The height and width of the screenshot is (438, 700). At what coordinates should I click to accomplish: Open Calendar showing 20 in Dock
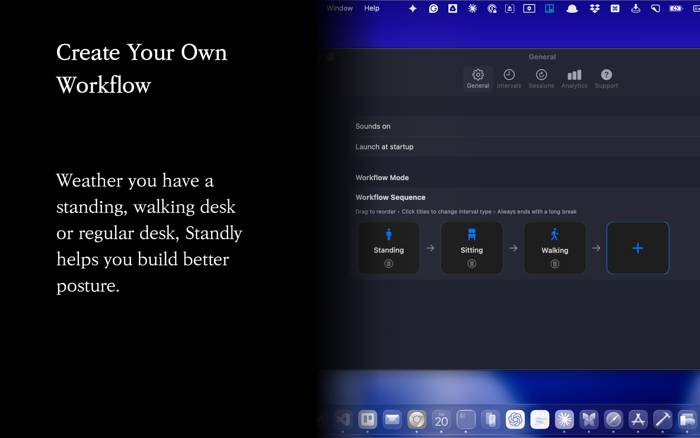click(x=441, y=420)
